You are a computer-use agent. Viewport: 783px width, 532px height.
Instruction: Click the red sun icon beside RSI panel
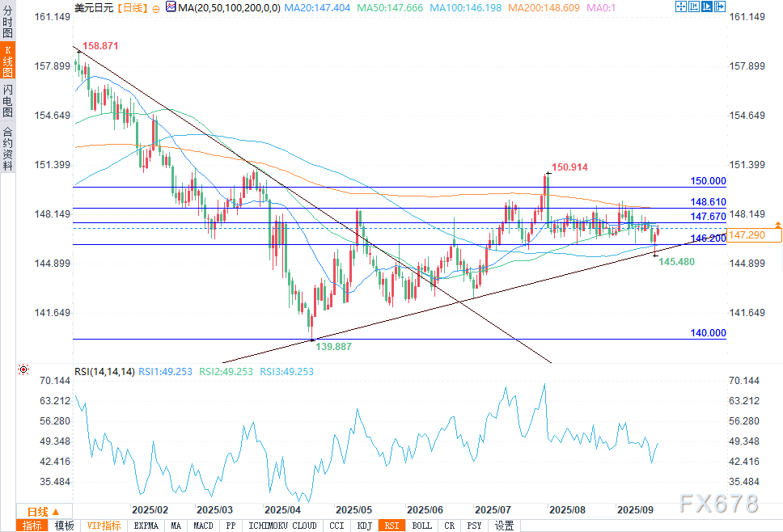[x=23, y=371]
